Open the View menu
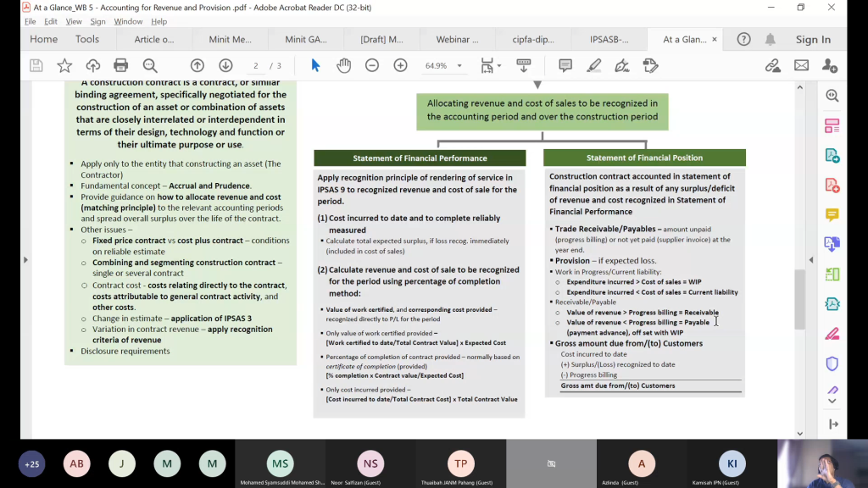 74,21
